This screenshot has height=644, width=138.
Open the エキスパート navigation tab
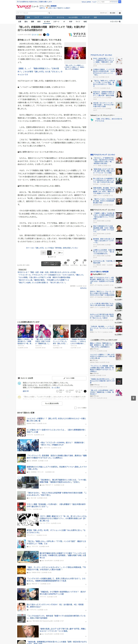(x=48, y=17)
